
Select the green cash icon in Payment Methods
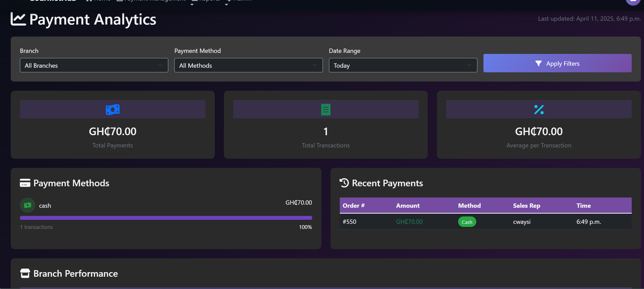click(27, 205)
